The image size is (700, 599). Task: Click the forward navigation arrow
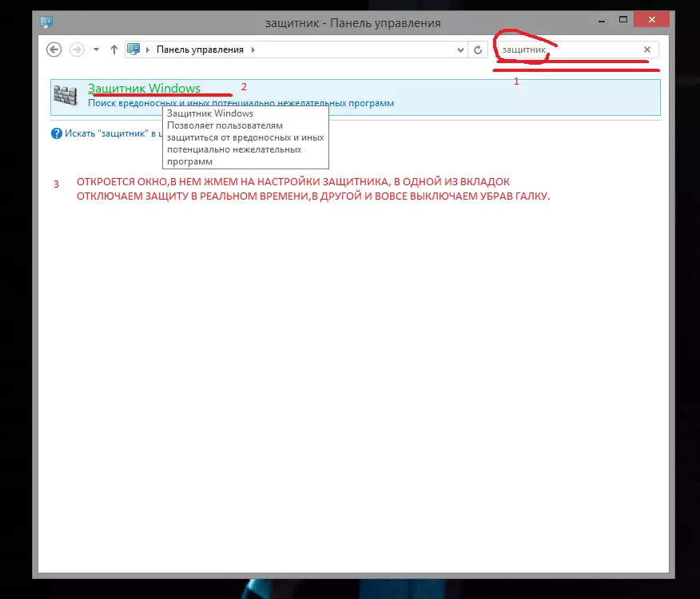[x=77, y=50]
